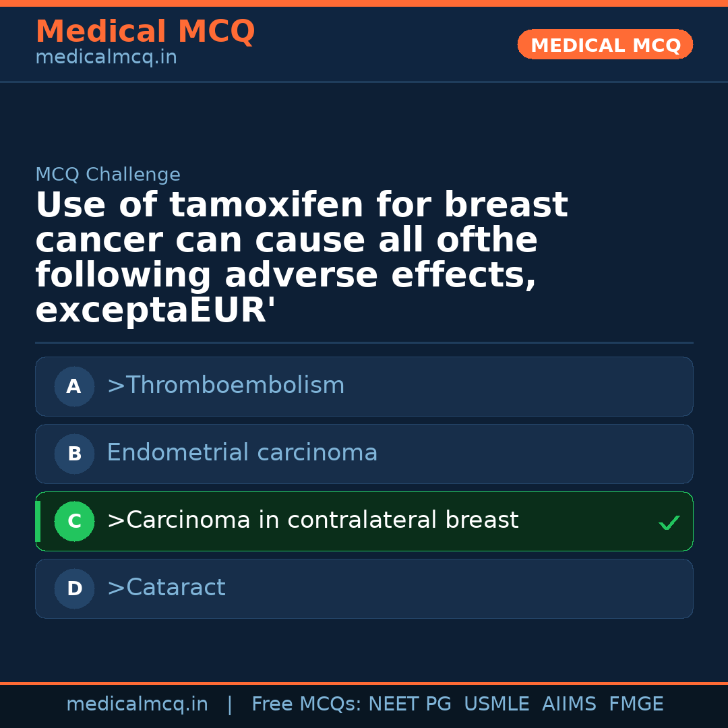Screen dimensions: 728x728
Task: Click the Free MCQs footer text
Action: 306,704
